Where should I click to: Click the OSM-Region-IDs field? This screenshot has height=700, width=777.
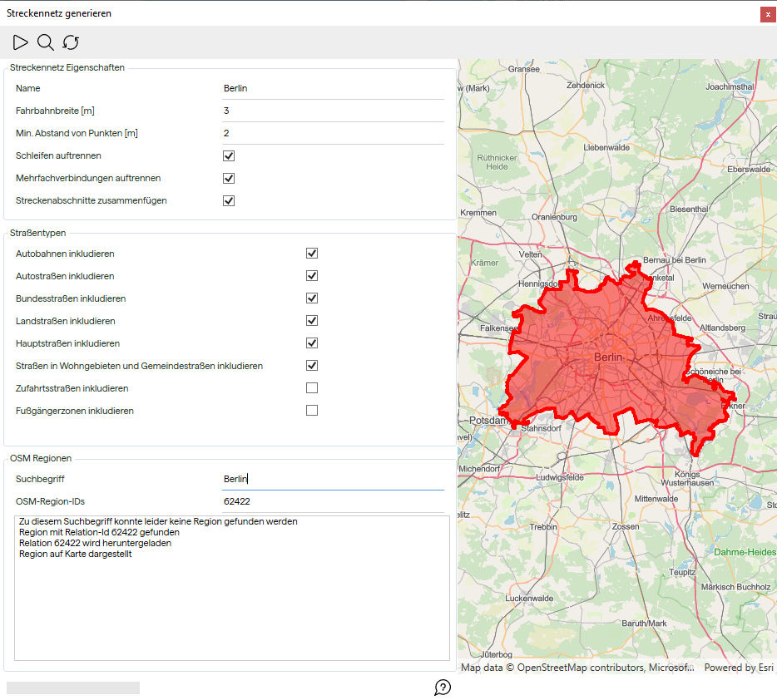(x=333, y=501)
